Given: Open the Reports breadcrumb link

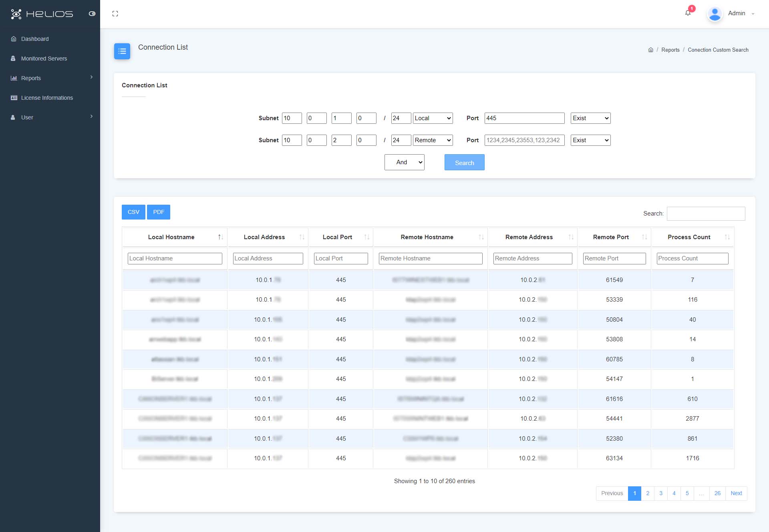Looking at the screenshot, I should pyautogui.click(x=670, y=50).
